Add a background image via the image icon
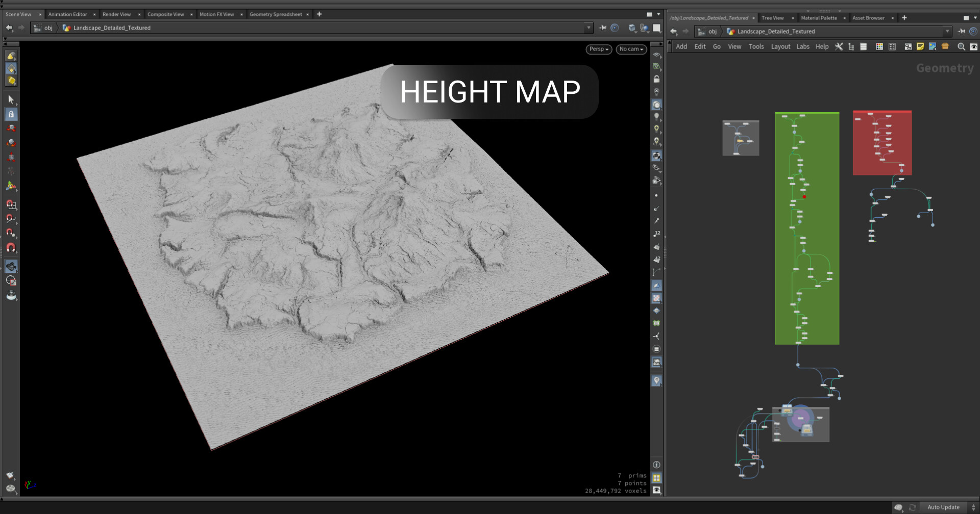The width and height of the screenshot is (980, 514). pos(933,46)
